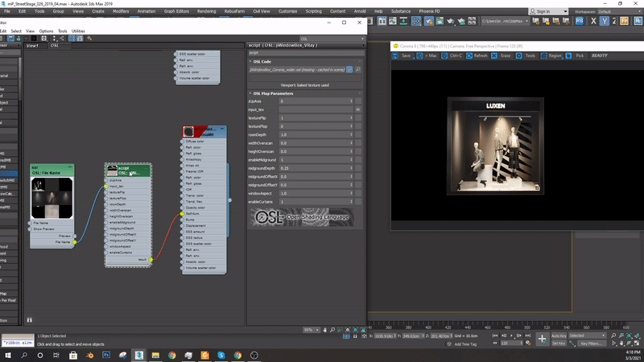Click the Pick icon in Corona toolbar
This screenshot has width=644, height=362.
click(x=570, y=56)
